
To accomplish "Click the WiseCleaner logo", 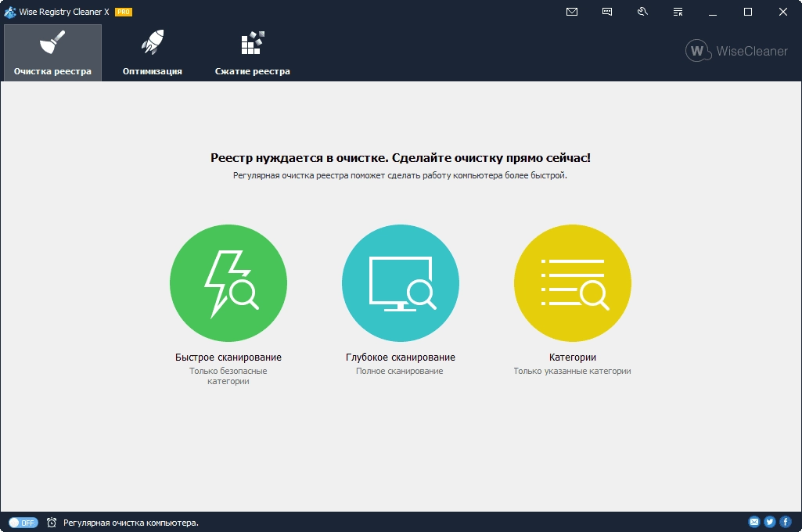I will click(736, 51).
